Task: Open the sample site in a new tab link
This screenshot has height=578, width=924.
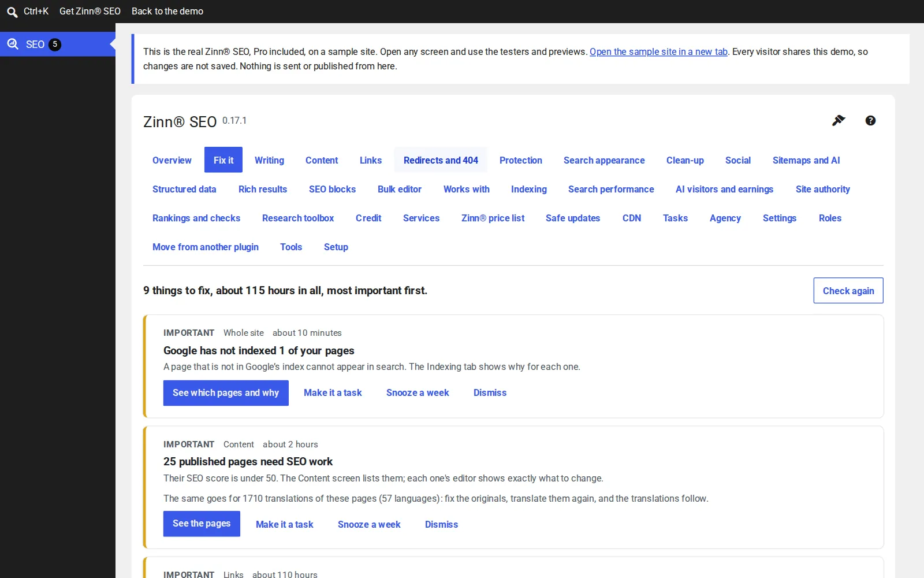Action: pyautogui.click(x=658, y=51)
